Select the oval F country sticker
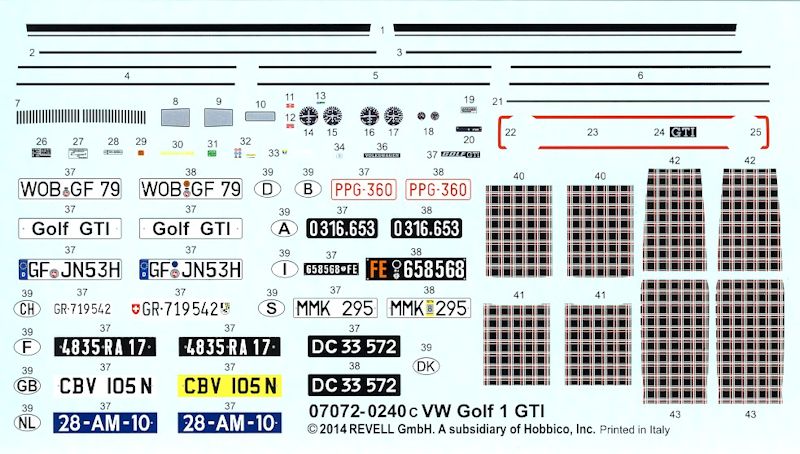 coord(28,348)
